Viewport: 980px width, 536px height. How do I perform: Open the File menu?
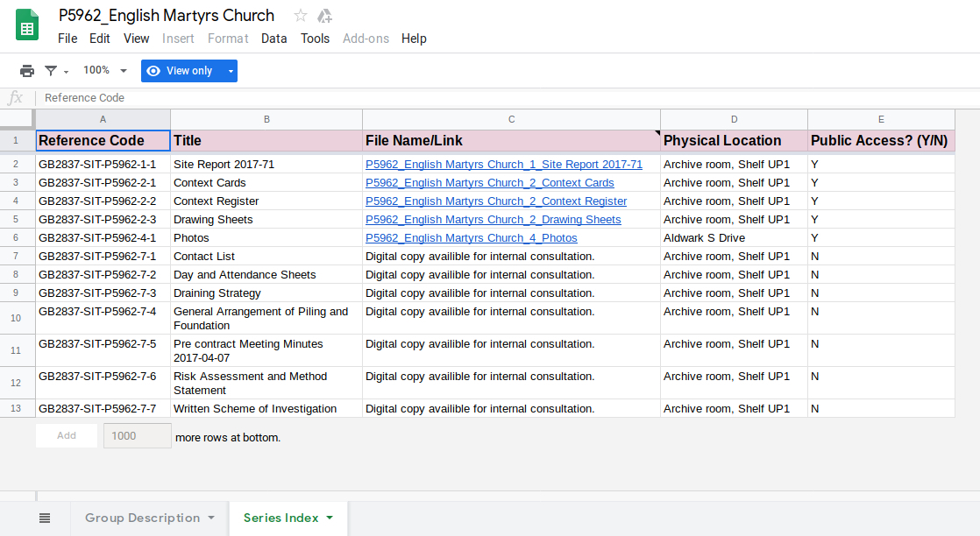[67, 39]
